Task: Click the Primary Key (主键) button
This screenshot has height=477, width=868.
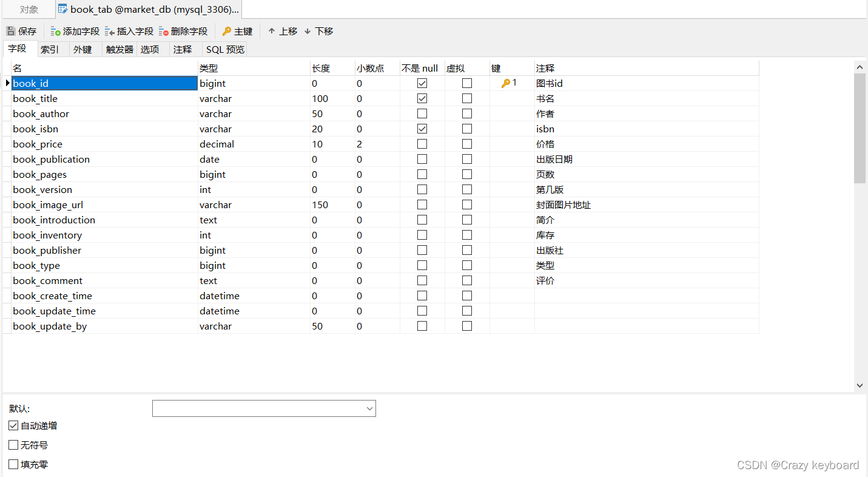Action: [237, 31]
